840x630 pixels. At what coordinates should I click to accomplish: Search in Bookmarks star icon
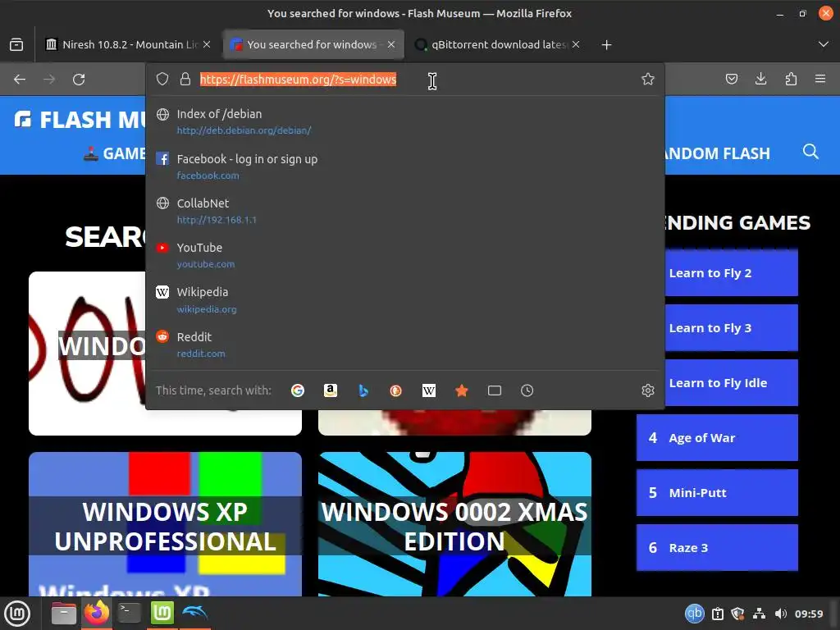tap(461, 390)
